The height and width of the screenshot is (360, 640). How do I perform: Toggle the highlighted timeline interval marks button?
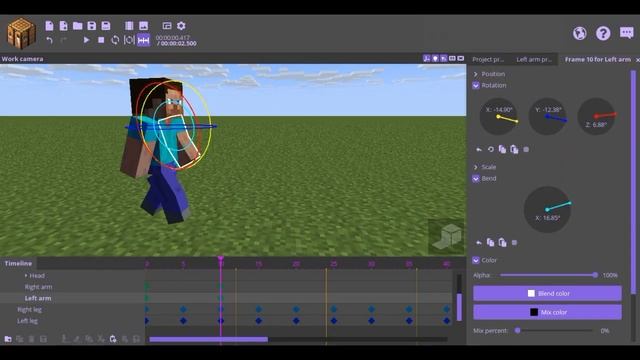point(143,40)
